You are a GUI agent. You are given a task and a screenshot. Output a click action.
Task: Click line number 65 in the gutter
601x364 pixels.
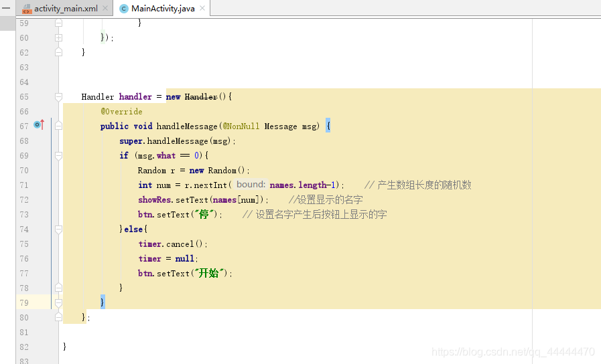coord(24,97)
